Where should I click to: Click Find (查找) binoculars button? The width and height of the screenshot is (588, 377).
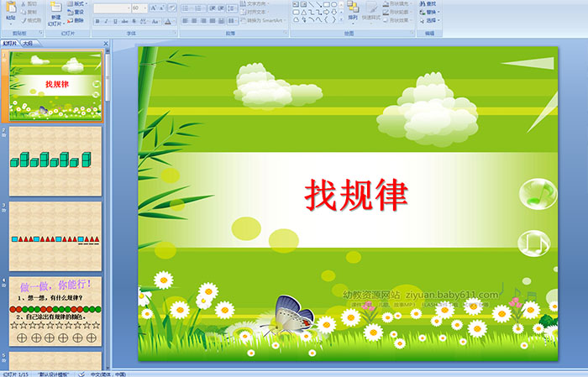pos(428,3)
